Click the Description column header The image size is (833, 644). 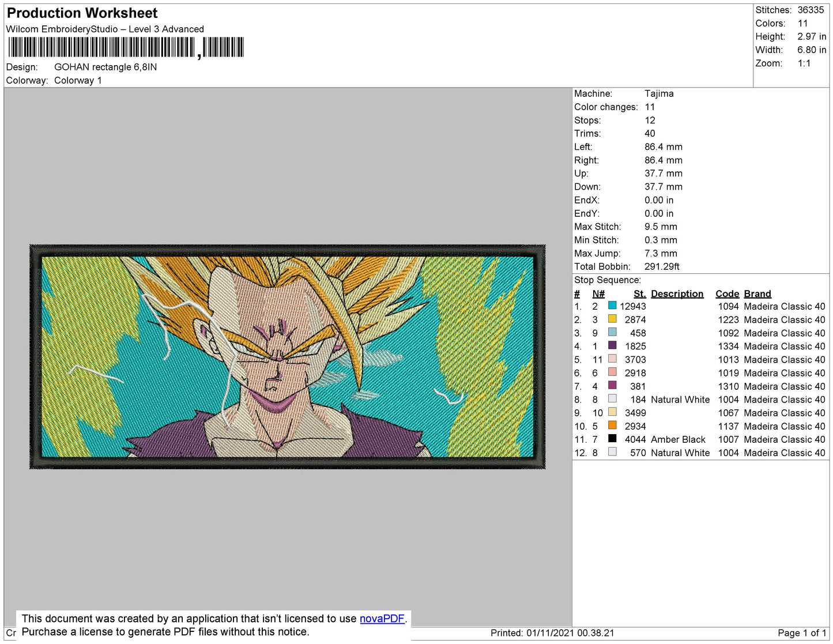(677, 293)
